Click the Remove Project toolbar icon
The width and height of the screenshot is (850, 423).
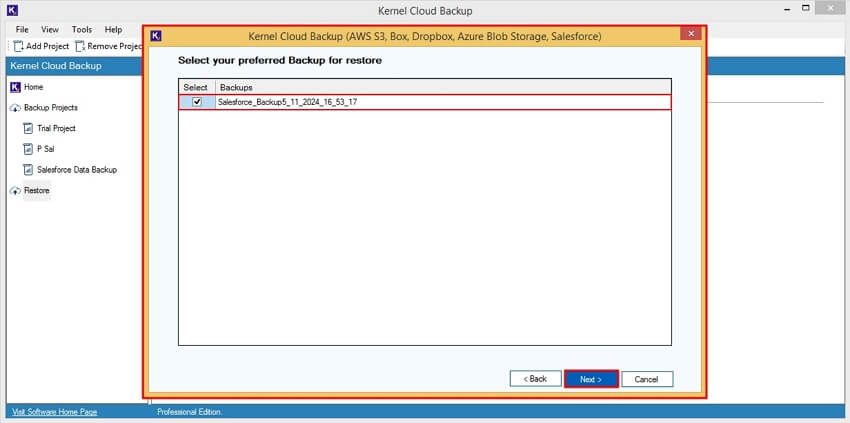point(80,46)
